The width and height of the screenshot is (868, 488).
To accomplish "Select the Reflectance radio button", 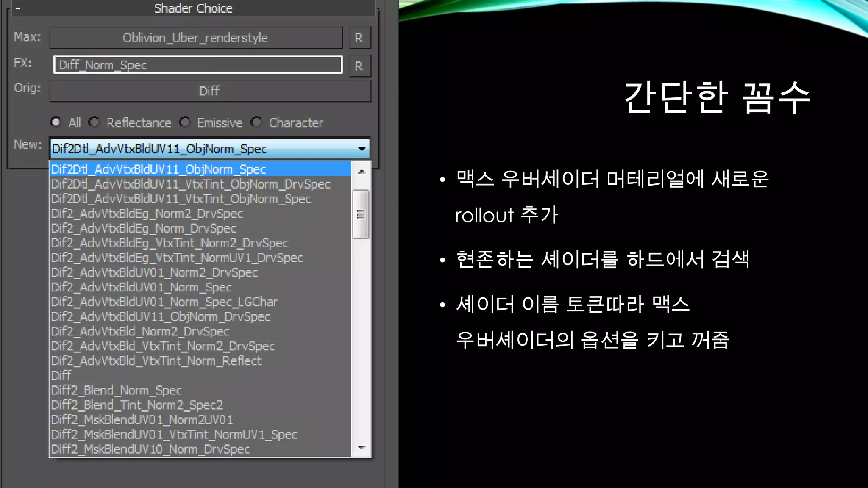I will (94, 122).
